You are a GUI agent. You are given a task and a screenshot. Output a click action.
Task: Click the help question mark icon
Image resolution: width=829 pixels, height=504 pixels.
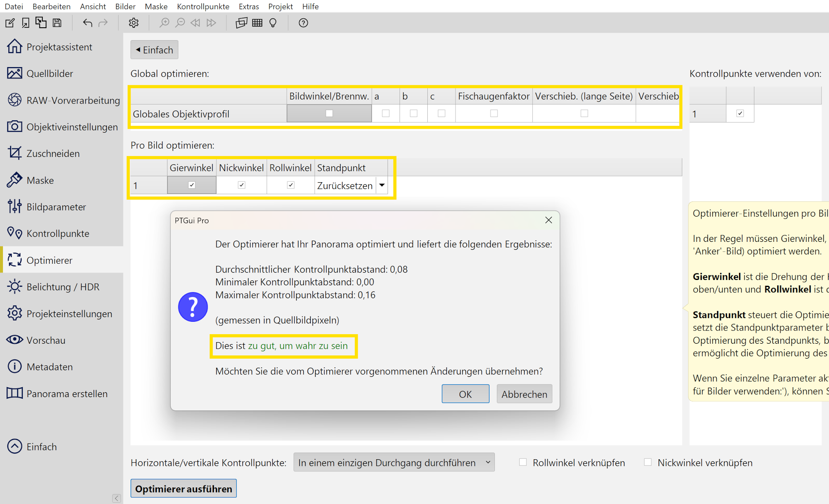(x=303, y=23)
